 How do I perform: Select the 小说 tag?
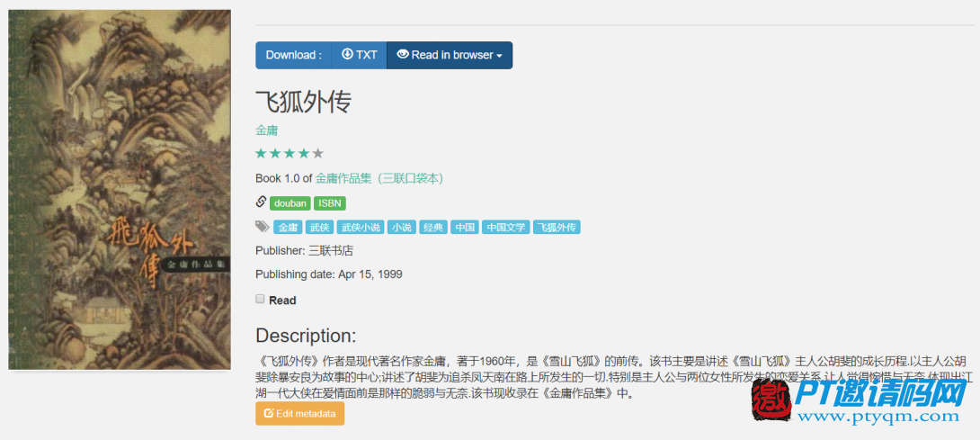[x=401, y=227]
